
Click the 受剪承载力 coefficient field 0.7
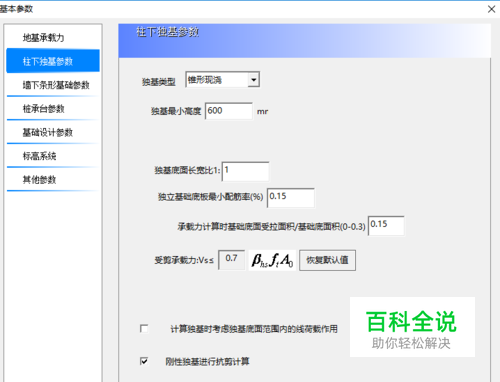232,260
